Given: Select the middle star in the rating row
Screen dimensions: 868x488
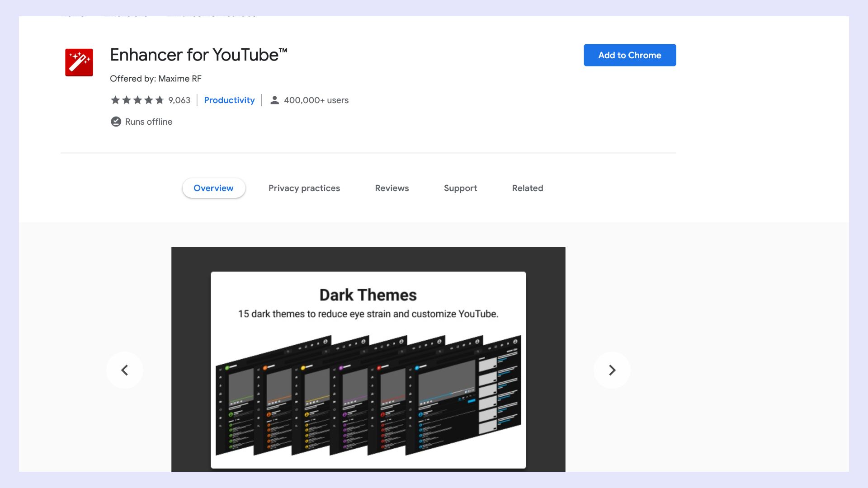Looking at the screenshot, I should [x=138, y=100].
